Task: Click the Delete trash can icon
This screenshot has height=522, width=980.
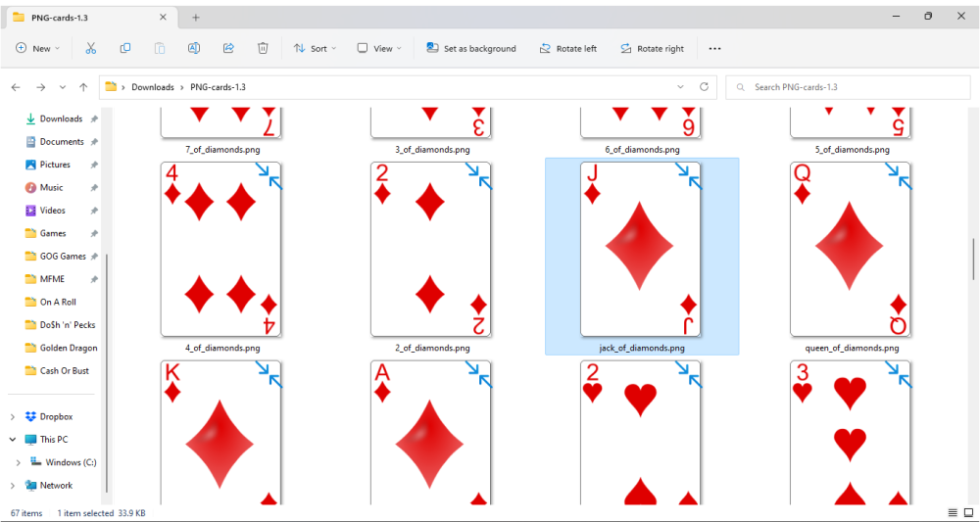Action: 263,48
